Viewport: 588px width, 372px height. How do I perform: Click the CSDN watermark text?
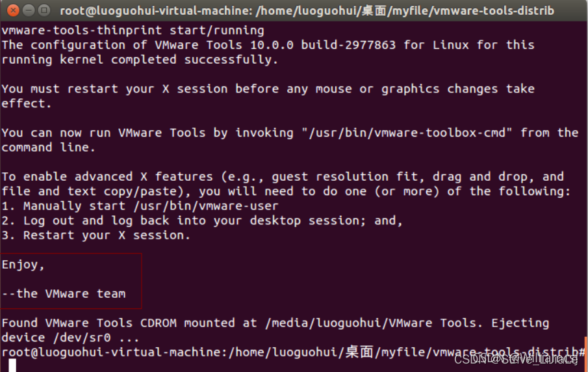tap(515, 359)
